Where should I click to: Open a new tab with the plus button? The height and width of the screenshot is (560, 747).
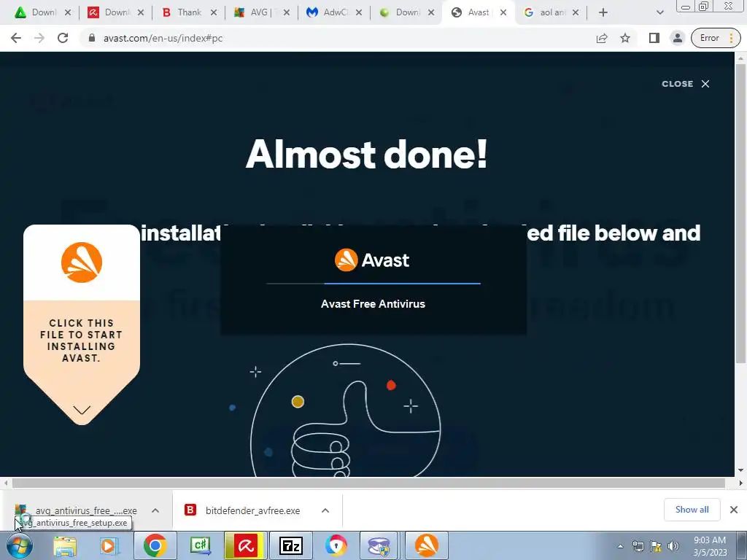603,13
